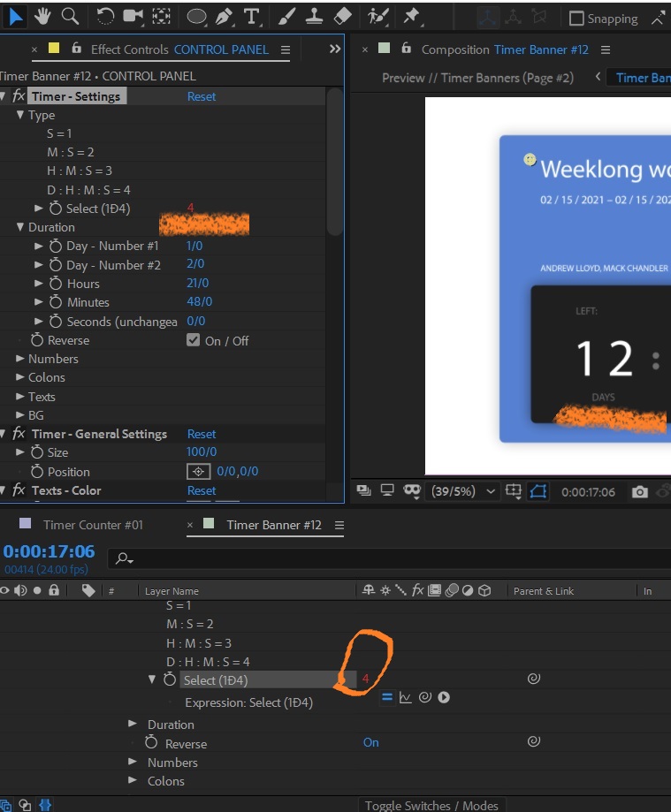The width and height of the screenshot is (671, 812).
Task: Click Toggle Switches / Modes button
Action: click(x=431, y=805)
